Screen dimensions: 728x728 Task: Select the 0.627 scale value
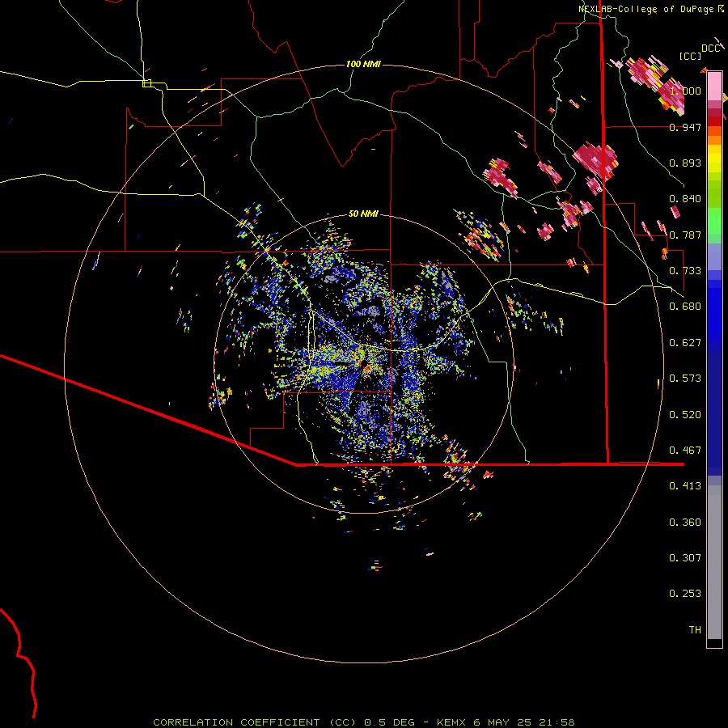[x=685, y=343]
